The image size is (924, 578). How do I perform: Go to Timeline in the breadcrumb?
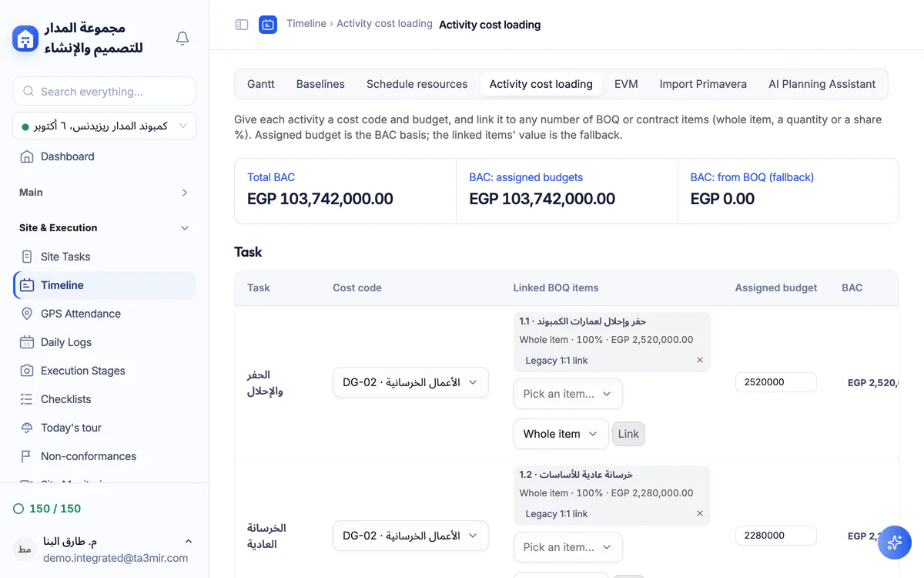pyautogui.click(x=306, y=24)
